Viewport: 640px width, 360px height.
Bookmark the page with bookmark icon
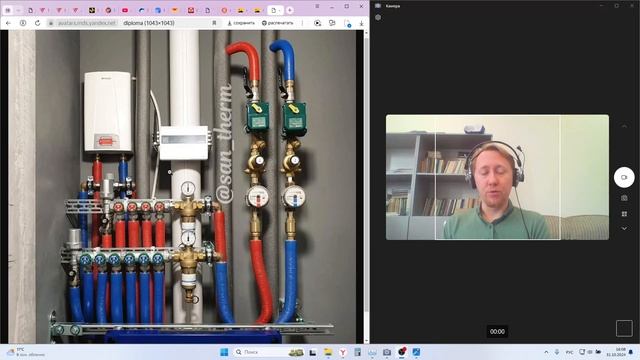pos(214,23)
